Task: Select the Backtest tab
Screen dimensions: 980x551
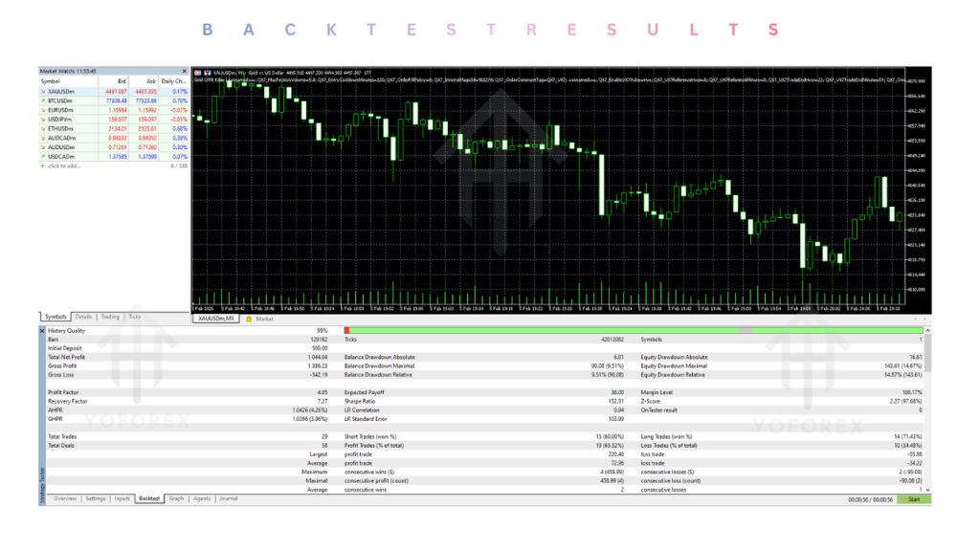Action: (x=149, y=498)
